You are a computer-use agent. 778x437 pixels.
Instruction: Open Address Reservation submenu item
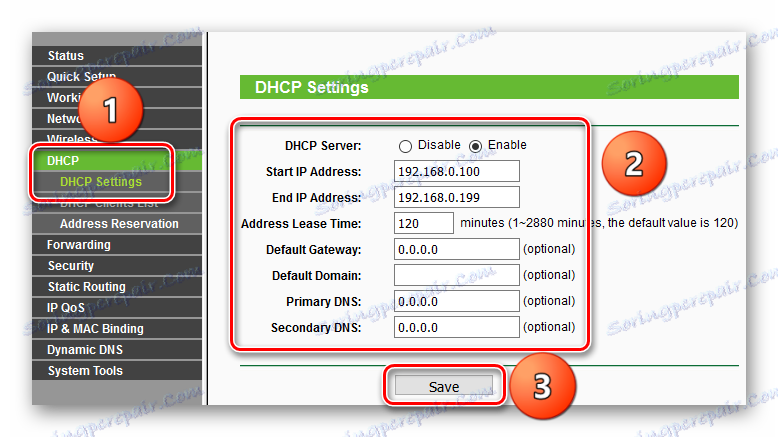tap(117, 224)
